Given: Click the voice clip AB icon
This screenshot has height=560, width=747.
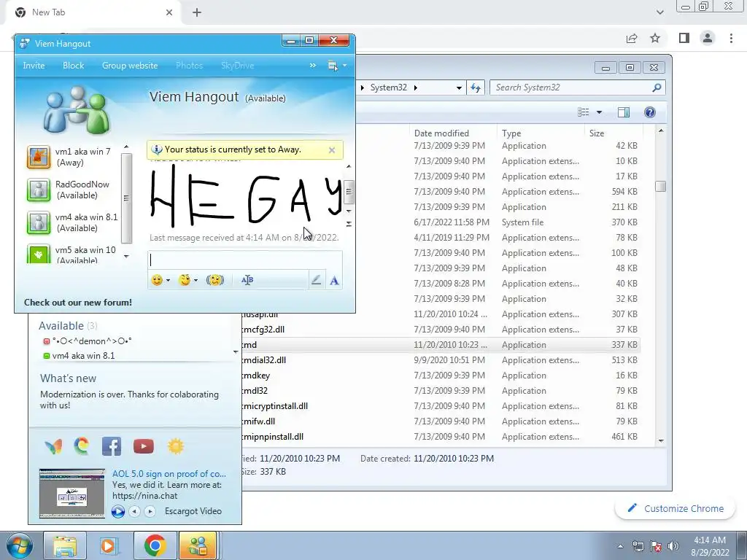Looking at the screenshot, I should click(x=247, y=280).
